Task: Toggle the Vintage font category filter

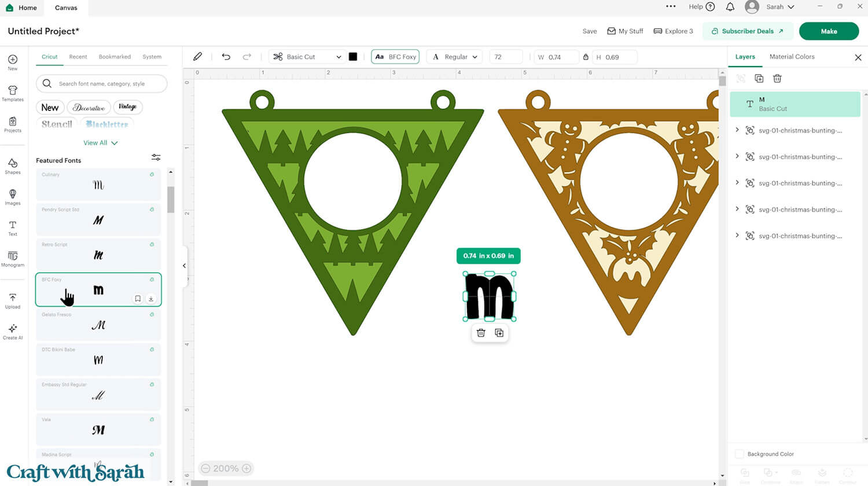Action: (127, 107)
